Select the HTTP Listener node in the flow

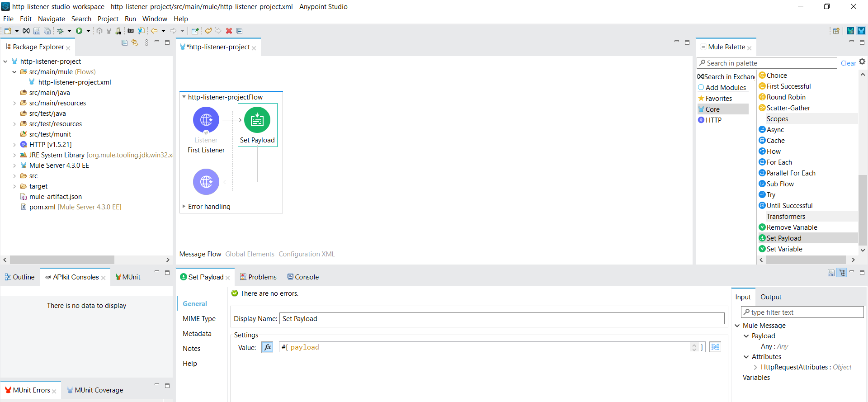point(206,120)
